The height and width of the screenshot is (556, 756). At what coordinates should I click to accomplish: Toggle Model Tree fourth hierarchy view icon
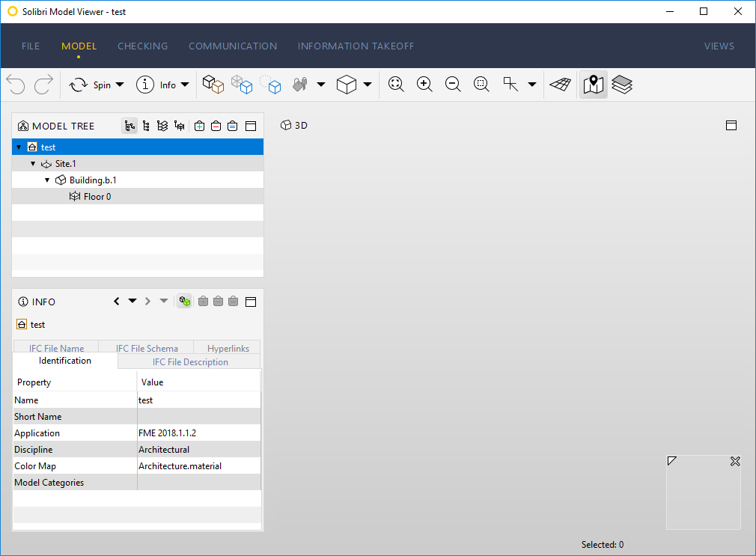coord(180,126)
